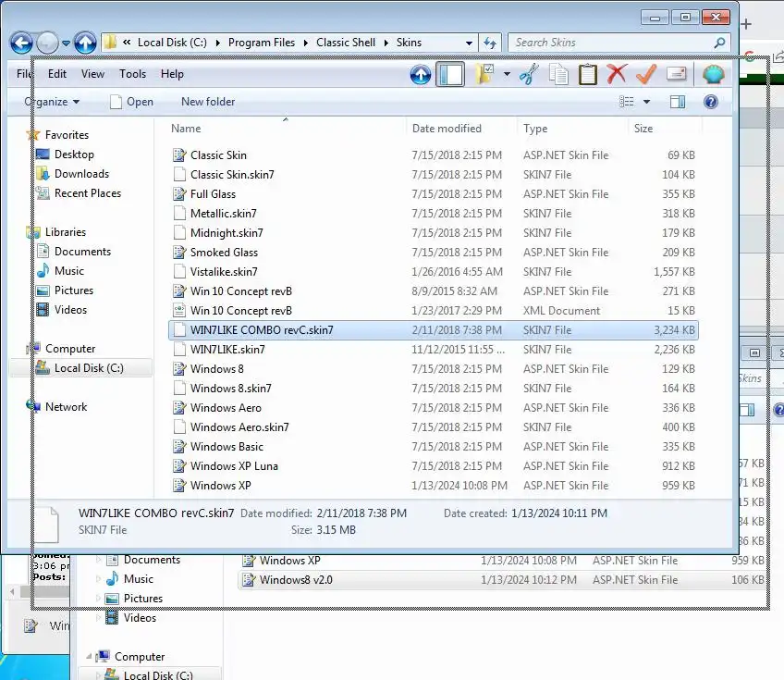Image resolution: width=784 pixels, height=680 pixels.
Task: Click the red Delete X icon
Action: click(x=617, y=74)
